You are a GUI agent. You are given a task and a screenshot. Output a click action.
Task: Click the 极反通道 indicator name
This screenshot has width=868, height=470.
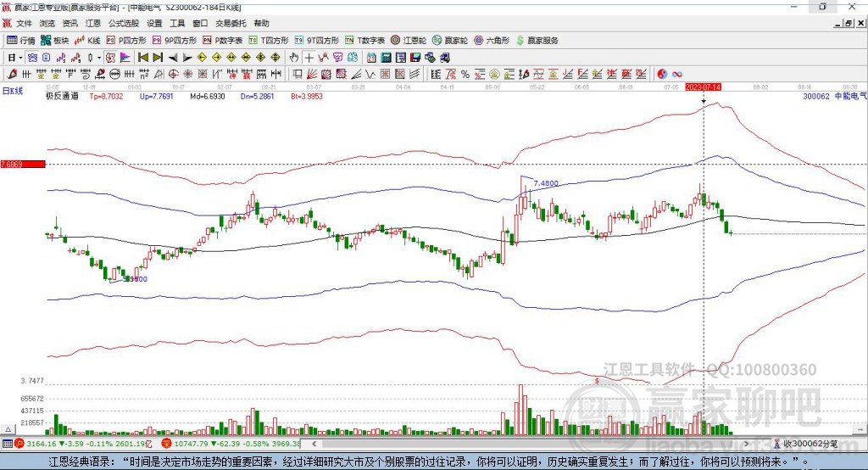coord(62,96)
